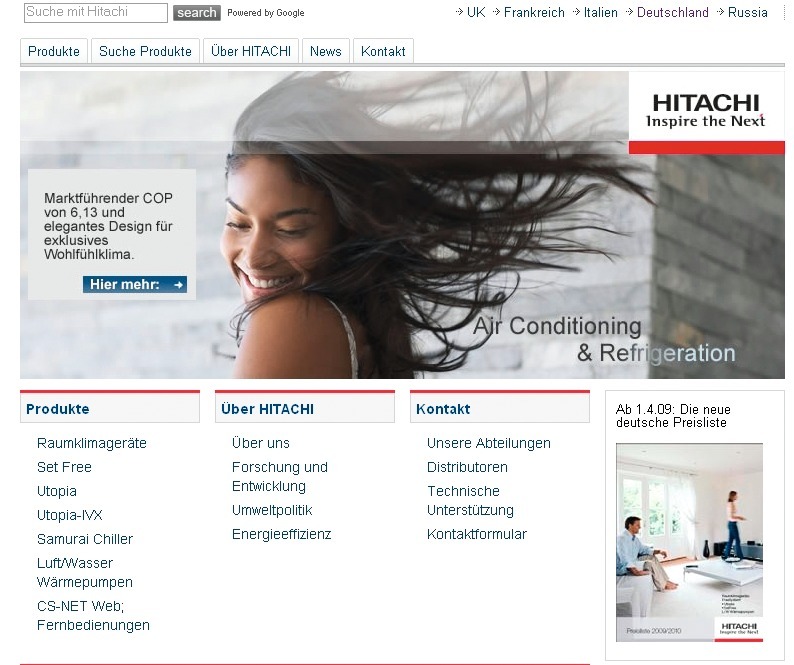794x665 pixels.
Task: Open the Umweltpolitik link
Action: click(272, 510)
